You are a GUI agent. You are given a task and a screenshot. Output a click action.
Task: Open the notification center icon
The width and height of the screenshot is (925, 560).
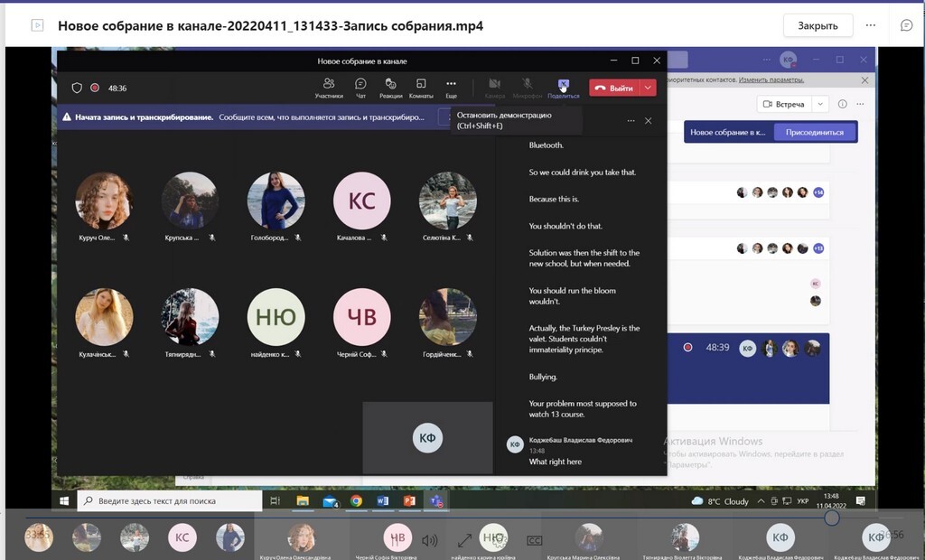pyautogui.click(x=861, y=501)
